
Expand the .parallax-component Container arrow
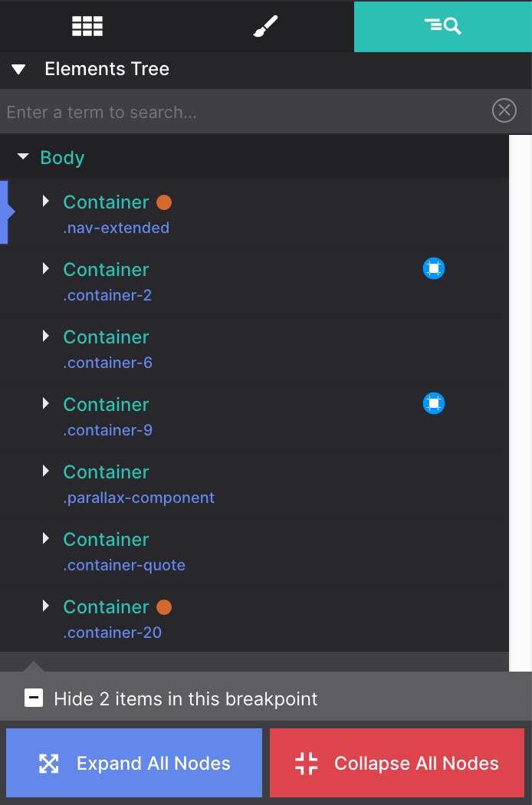[46, 472]
